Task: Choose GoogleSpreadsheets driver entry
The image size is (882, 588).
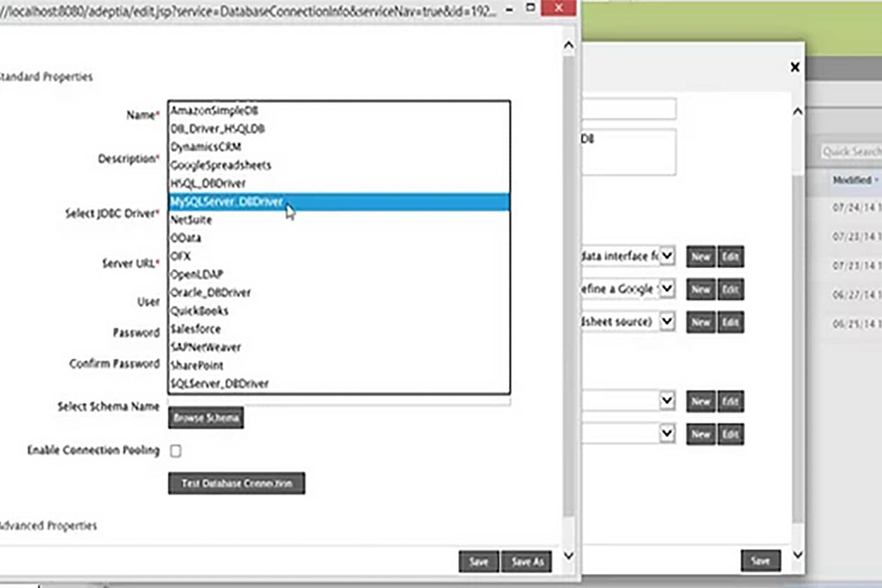Action: (x=221, y=165)
